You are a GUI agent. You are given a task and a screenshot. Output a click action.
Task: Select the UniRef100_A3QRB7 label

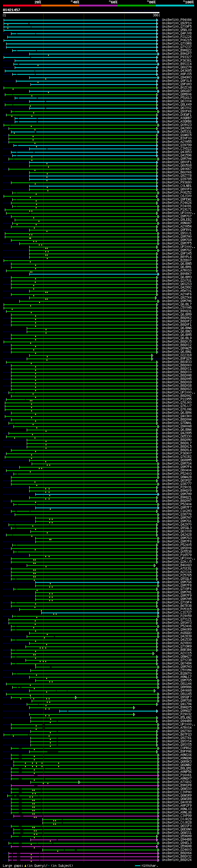(x=177, y=118)
